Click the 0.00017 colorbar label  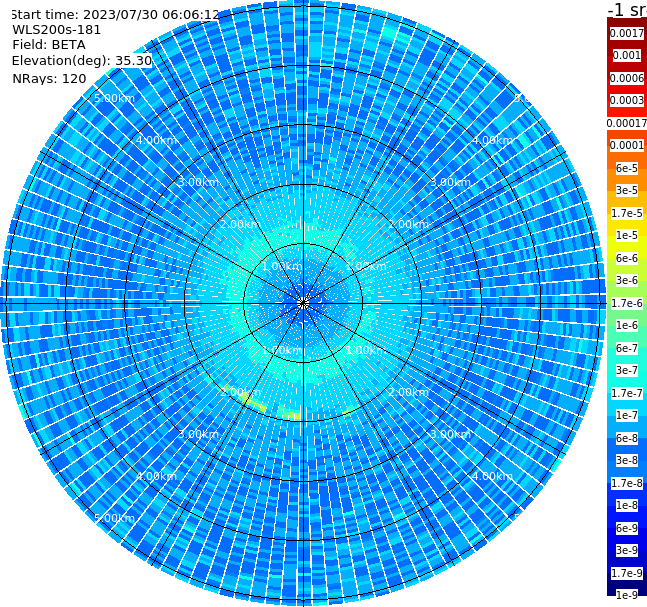(627, 123)
